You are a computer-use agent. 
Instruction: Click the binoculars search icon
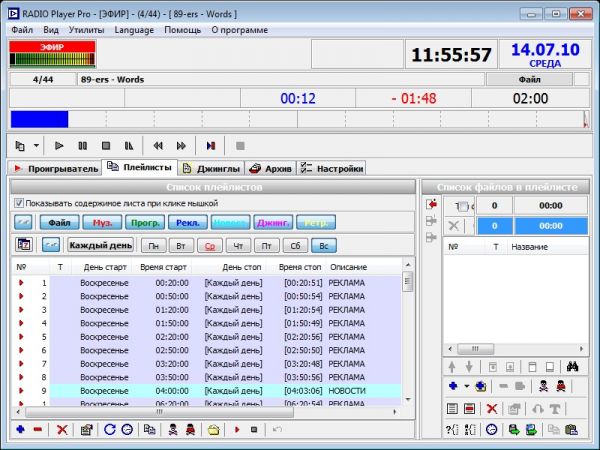pyautogui.click(x=574, y=366)
